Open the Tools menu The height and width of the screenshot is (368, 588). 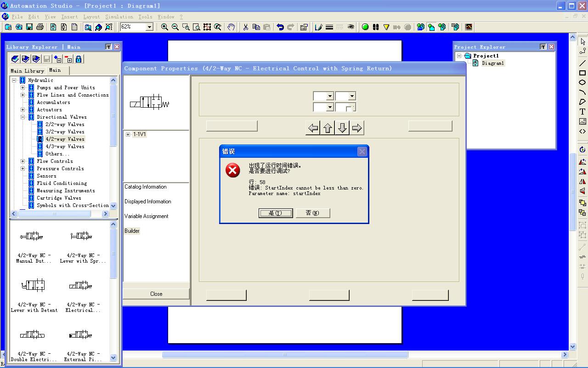point(145,17)
